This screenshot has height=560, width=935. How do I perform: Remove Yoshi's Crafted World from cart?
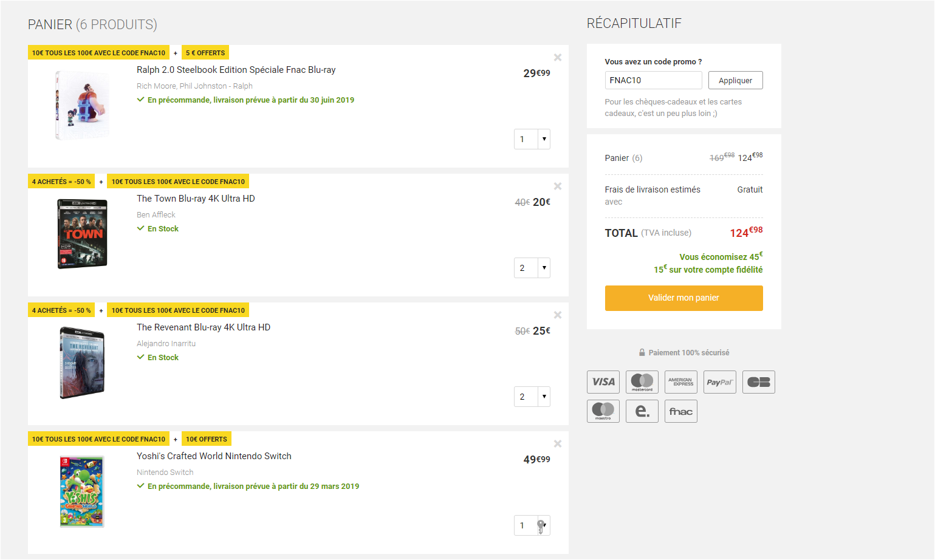[557, 444]
